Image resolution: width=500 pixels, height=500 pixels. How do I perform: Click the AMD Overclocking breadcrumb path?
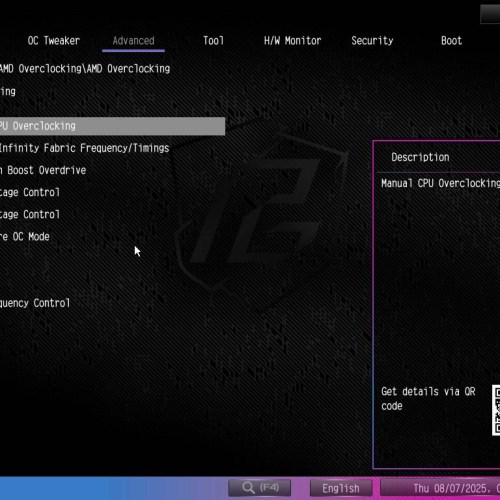85,69
